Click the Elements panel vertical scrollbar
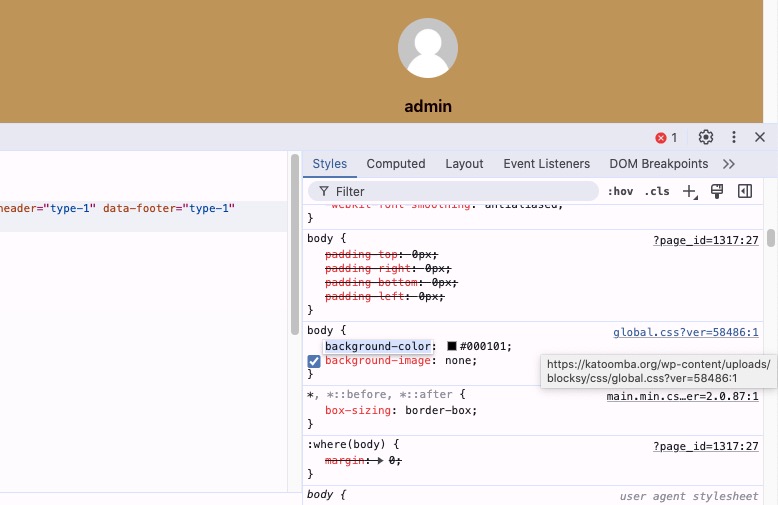 (x=295, y=245)
